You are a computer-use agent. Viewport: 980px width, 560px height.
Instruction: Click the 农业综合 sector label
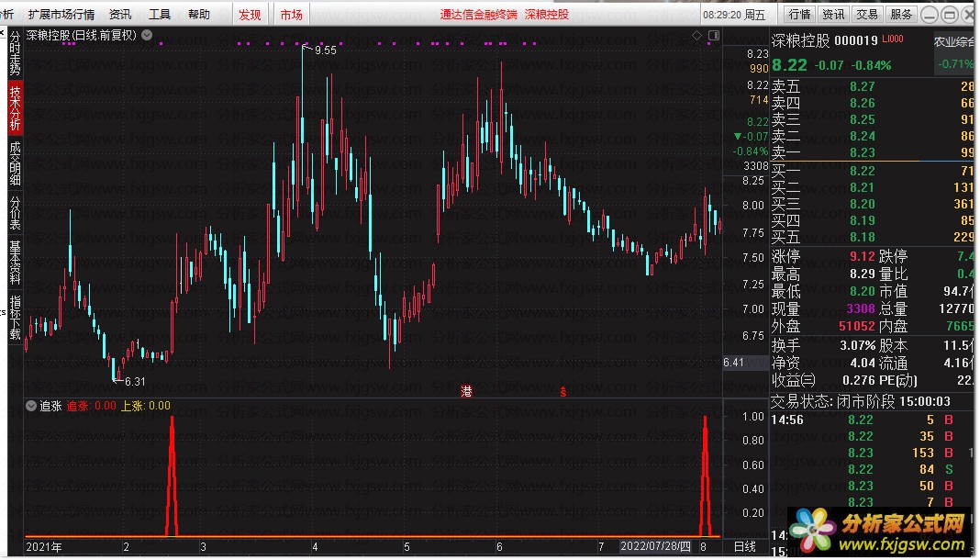click(x=953, y=42)
